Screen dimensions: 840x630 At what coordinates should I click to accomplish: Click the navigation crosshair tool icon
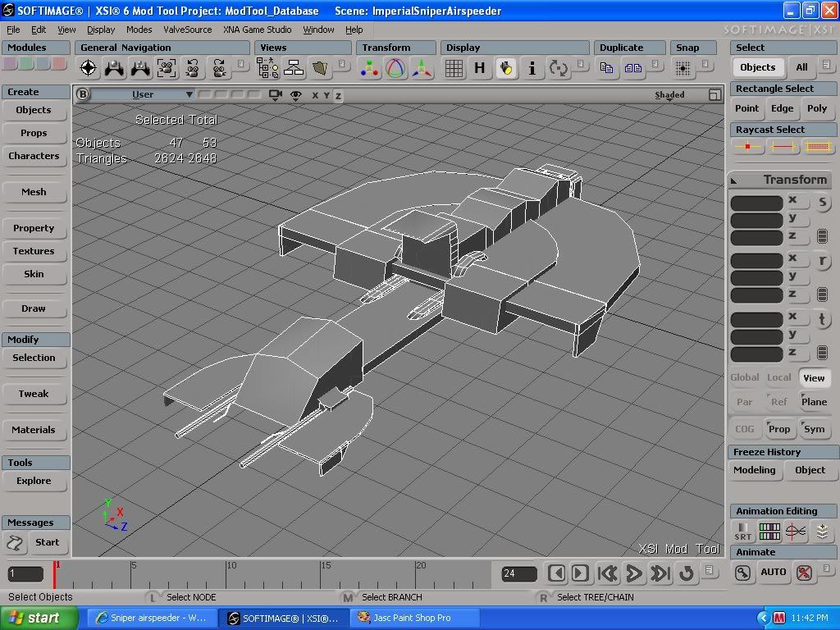pos(88,68)
